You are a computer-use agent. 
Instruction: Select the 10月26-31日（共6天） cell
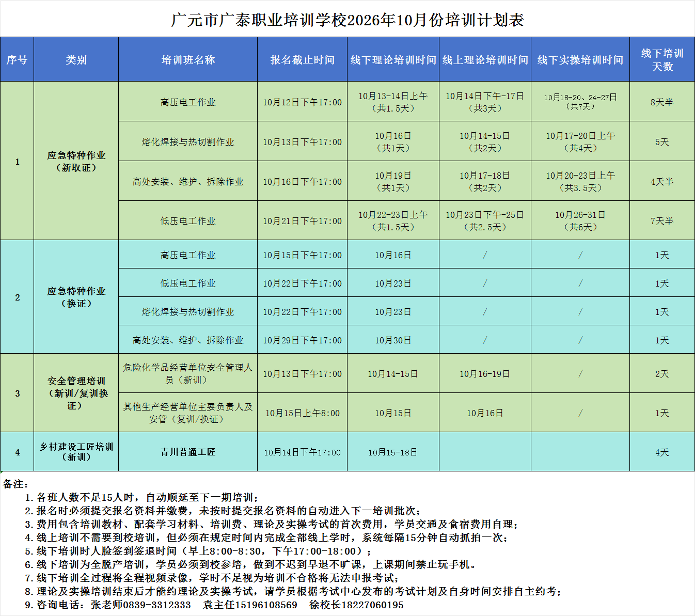[580, 220]
